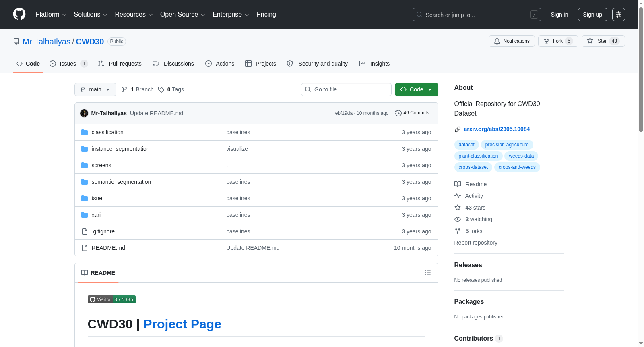This screenshot has width=644, height=347.
Task: Open the Pull requests tab
Action: click(120, 64)
